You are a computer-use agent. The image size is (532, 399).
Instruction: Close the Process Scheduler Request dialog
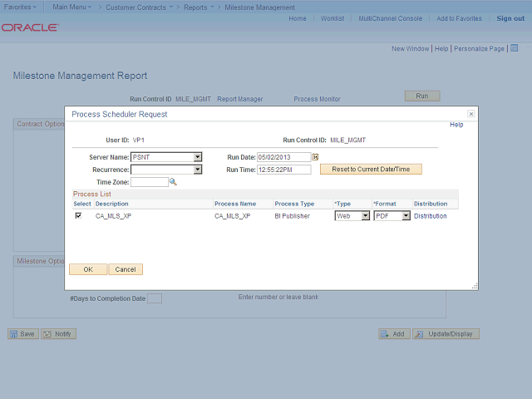click(470, 114)
